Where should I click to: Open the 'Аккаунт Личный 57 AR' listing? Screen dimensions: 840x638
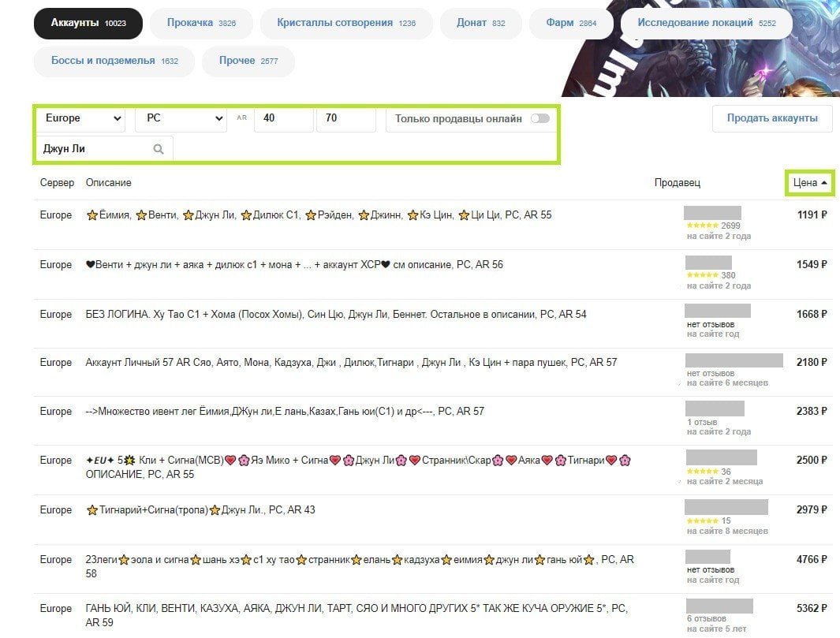click(433, 372)
